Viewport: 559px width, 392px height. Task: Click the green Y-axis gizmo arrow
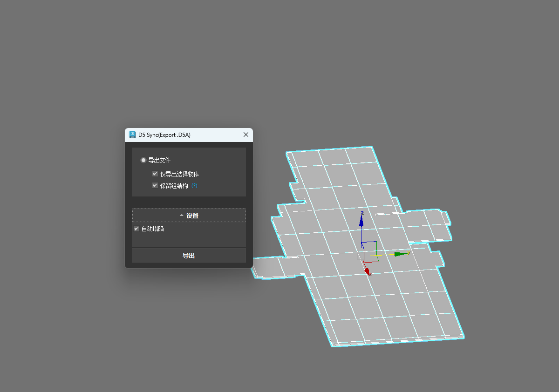(x=400, y=254)
